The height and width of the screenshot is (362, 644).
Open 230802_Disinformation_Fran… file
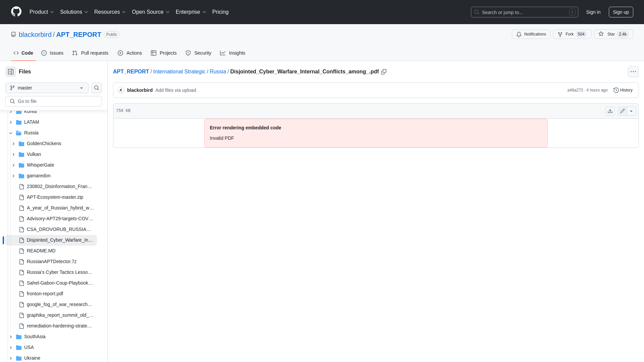(x=59, y=186)
